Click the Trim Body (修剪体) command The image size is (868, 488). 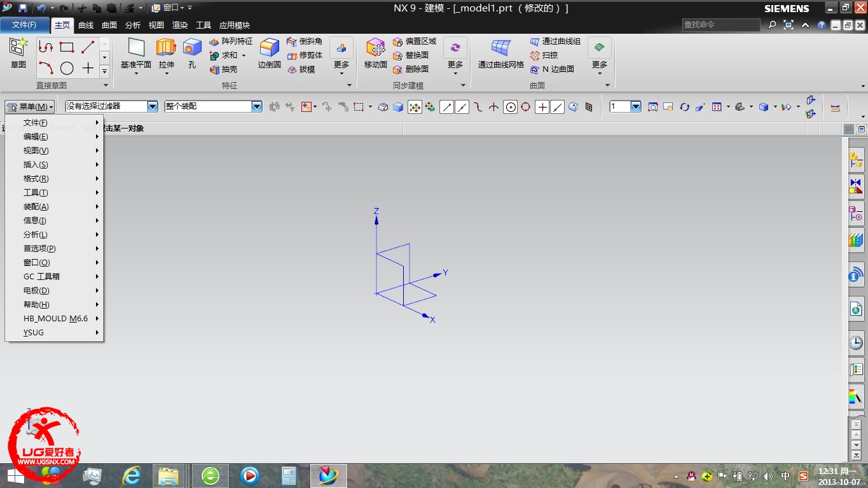coord(305,55)
